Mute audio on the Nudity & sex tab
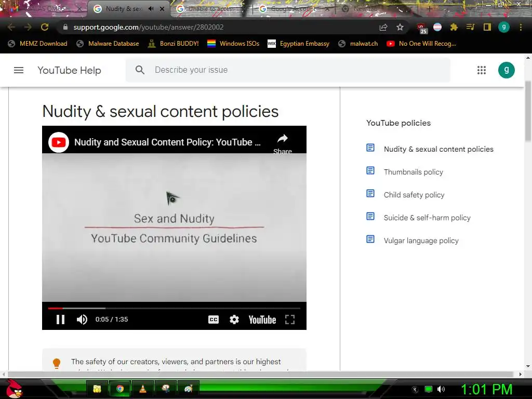Screen dimensions: 532x399 point(151,9)
